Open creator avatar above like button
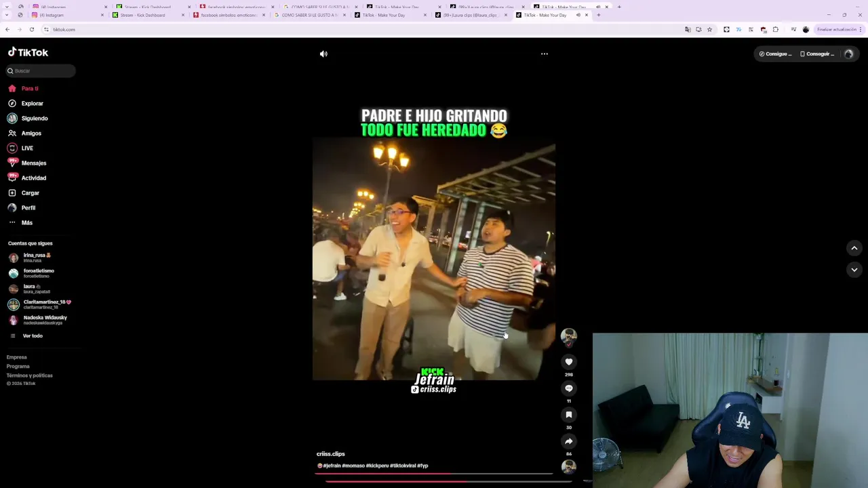The width and height of the screenshot is (868, 488). coord(569,336)
